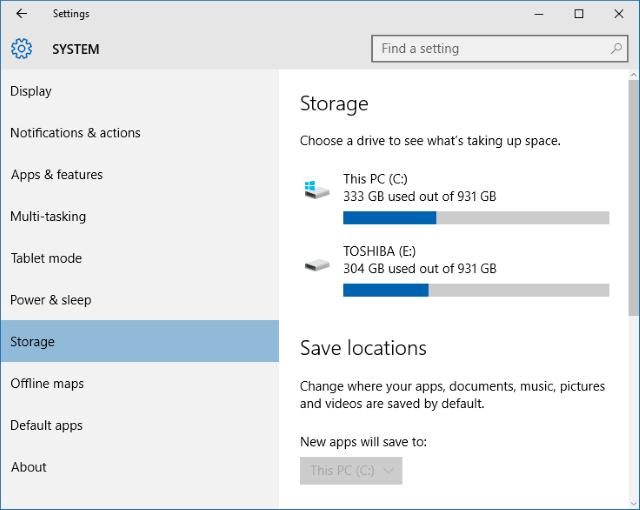Go to Notifications & actions

75,133
